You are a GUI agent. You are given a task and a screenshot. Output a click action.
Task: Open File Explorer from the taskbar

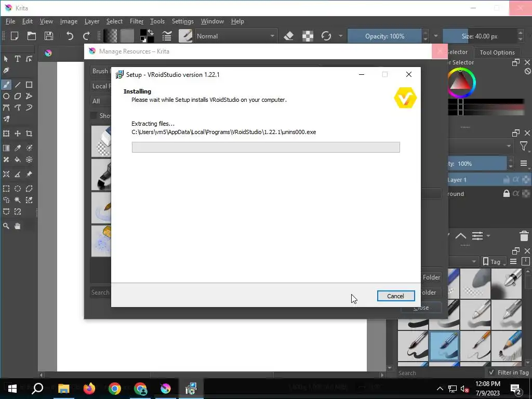[x=63, y=388]
